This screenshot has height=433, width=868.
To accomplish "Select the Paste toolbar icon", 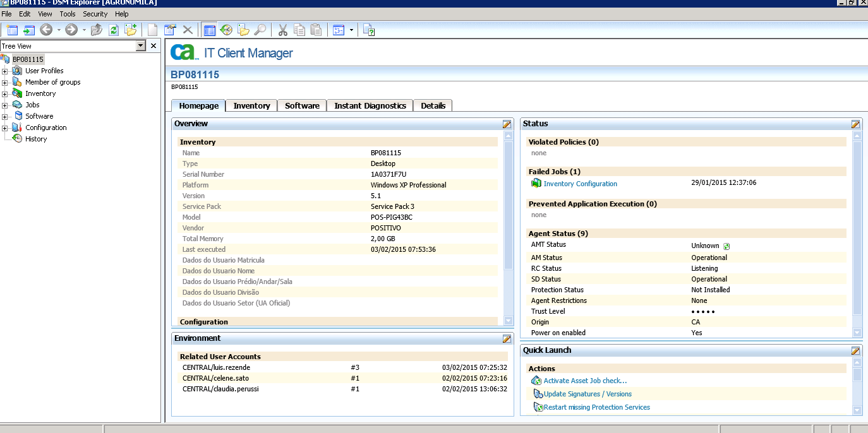I will pyautogui.click(x=315, y=30).
